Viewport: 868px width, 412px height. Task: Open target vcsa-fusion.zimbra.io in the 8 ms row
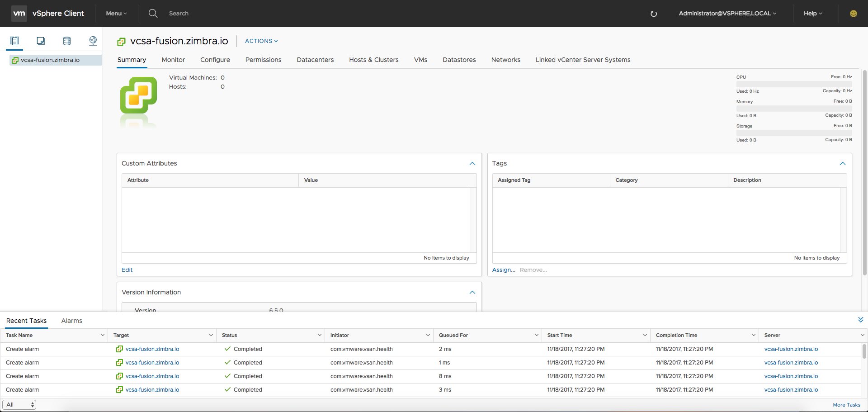tap(152, 376)
